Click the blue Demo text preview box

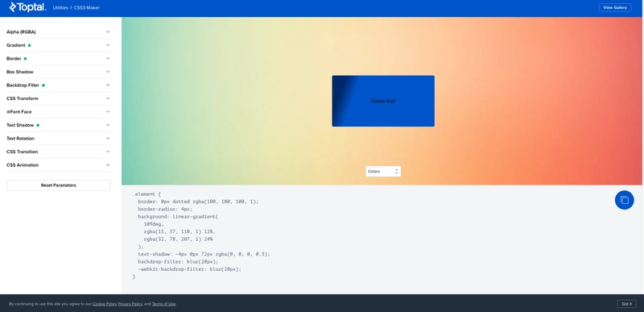click(x=383, y=101)
